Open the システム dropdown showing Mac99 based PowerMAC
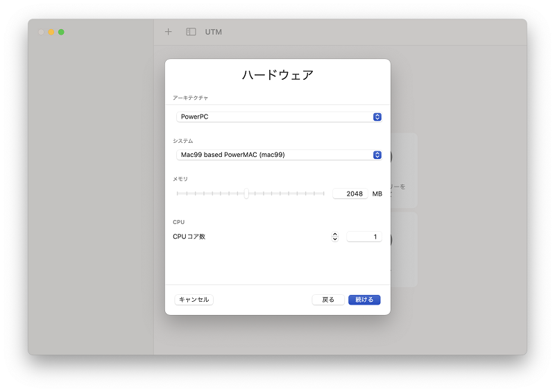 coord(279,155)
